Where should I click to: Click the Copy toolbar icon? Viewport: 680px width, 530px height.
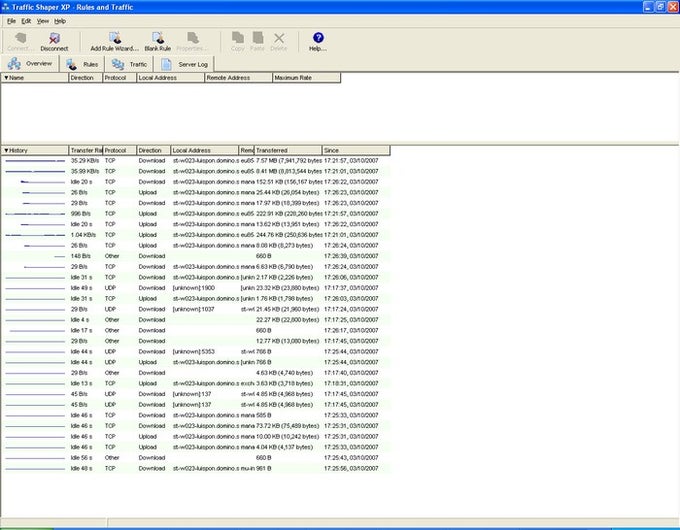(238, 42)
